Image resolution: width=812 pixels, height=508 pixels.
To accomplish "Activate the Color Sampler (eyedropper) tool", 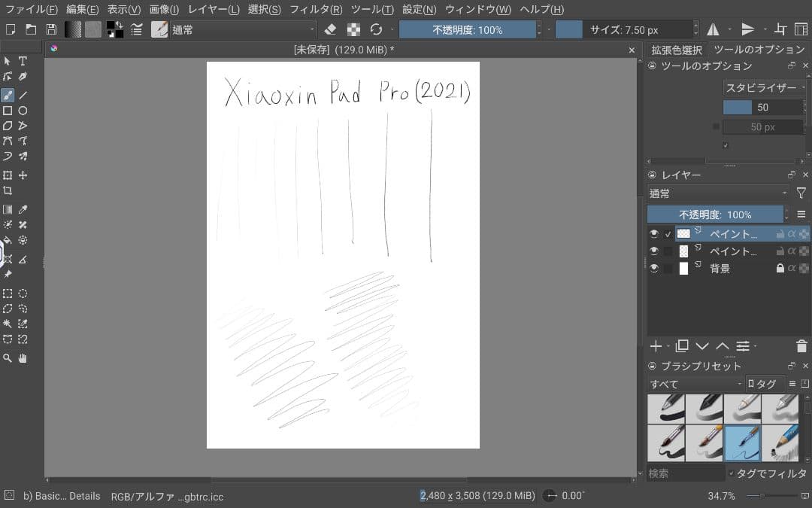I will tap(23, 208).
